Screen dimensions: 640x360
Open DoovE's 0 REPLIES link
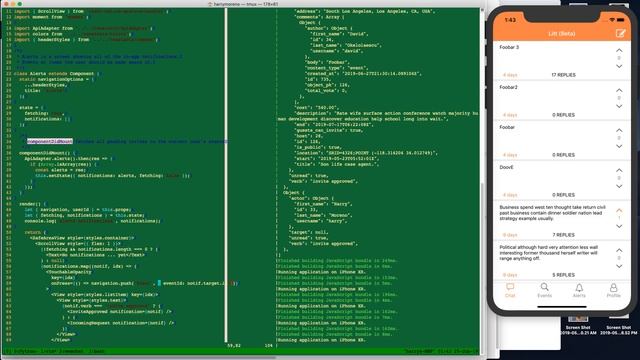563,195
